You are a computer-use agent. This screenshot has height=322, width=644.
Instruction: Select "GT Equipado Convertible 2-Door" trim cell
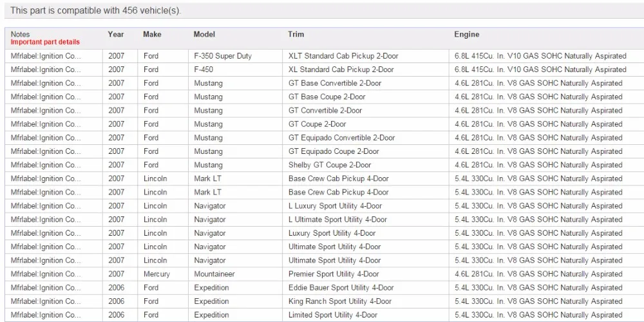pos(342,137)
